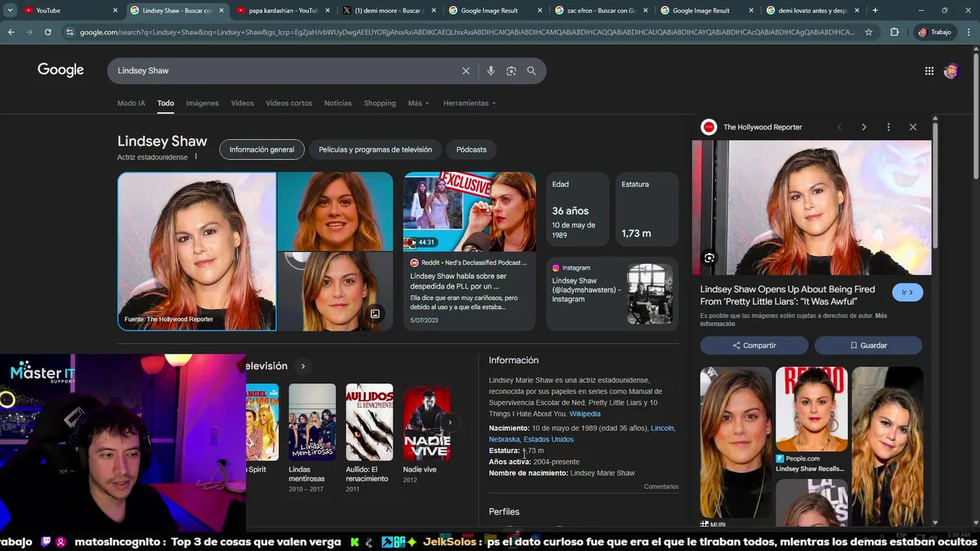Open the Lindas mentirosas poster

[312, 422]
